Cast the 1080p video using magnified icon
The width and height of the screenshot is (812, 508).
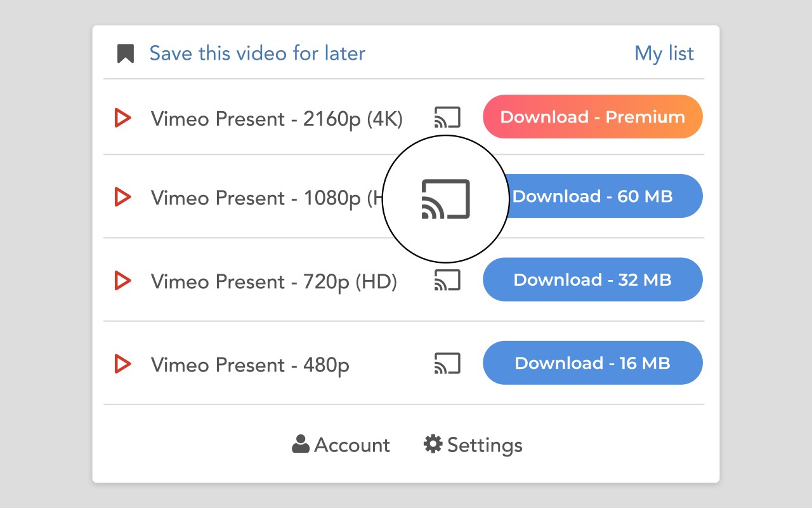pyautogui.click(x=446, y=199)
